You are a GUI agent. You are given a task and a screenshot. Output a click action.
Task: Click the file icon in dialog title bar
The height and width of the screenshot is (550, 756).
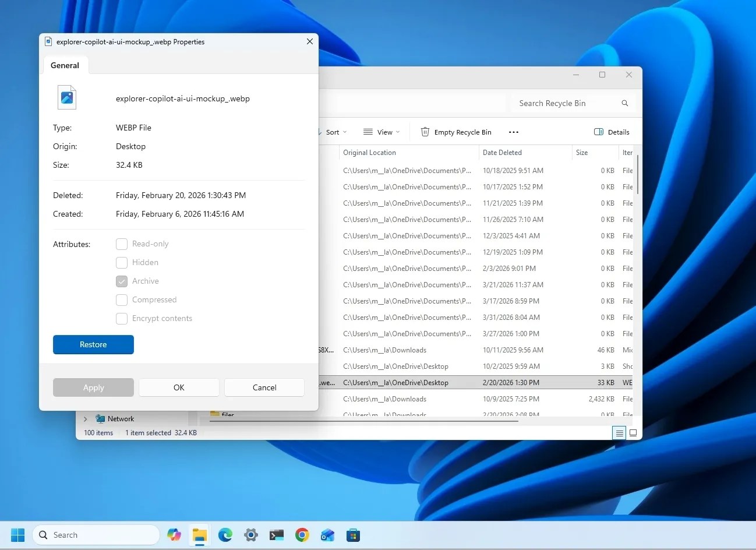(48, 41)
